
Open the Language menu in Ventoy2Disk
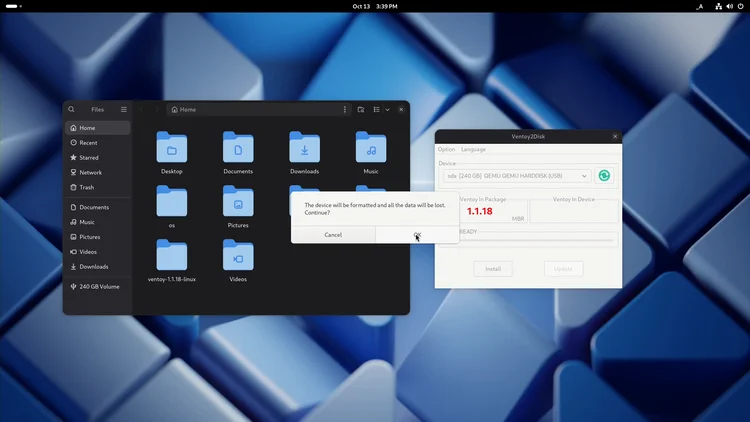(x=473, y=149)
